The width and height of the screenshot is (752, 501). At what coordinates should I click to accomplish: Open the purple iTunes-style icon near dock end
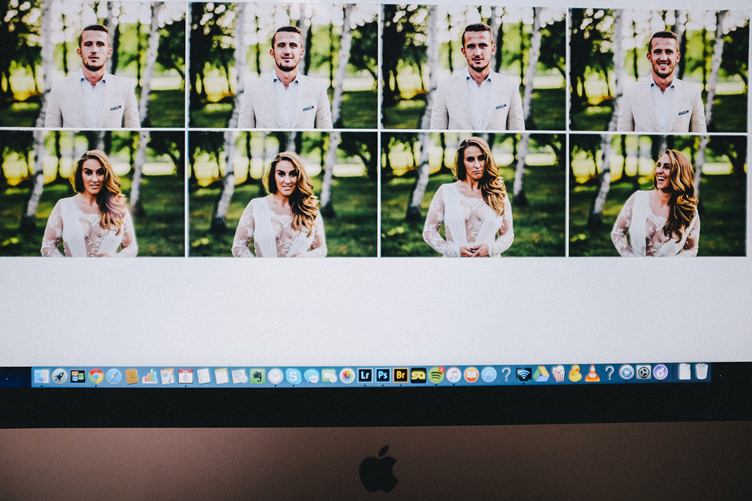[660, 373]
